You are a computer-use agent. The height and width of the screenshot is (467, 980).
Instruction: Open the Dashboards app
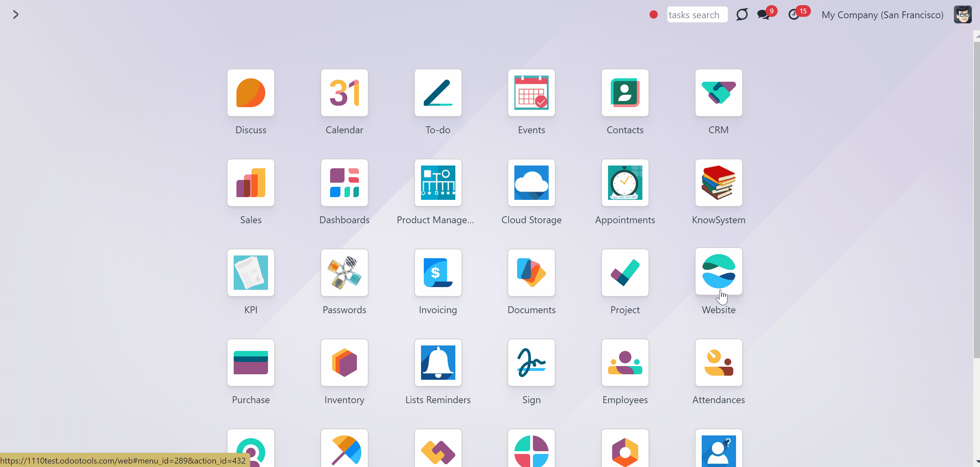(344, 183)
